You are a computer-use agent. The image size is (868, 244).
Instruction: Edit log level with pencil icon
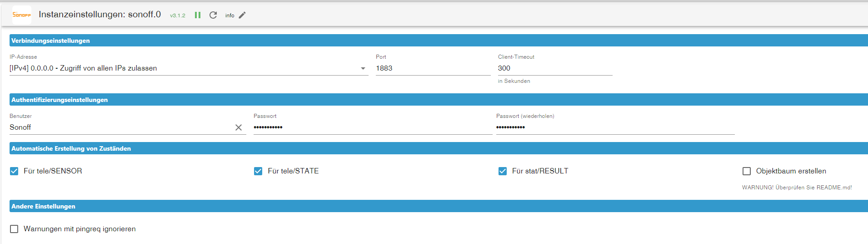(x=242, y=15)
